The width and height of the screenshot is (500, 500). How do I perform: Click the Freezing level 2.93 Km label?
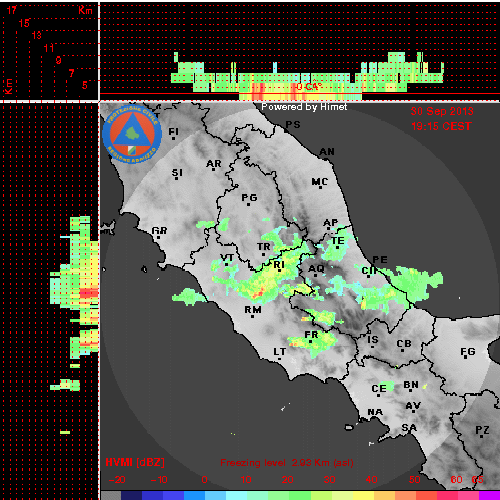pyautogui.click(x=287, y=463)
